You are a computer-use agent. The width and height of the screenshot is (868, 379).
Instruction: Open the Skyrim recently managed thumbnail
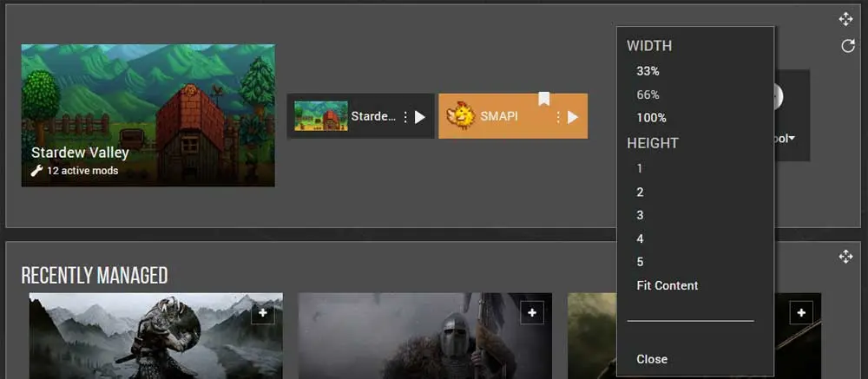click(x=155, y=336)
